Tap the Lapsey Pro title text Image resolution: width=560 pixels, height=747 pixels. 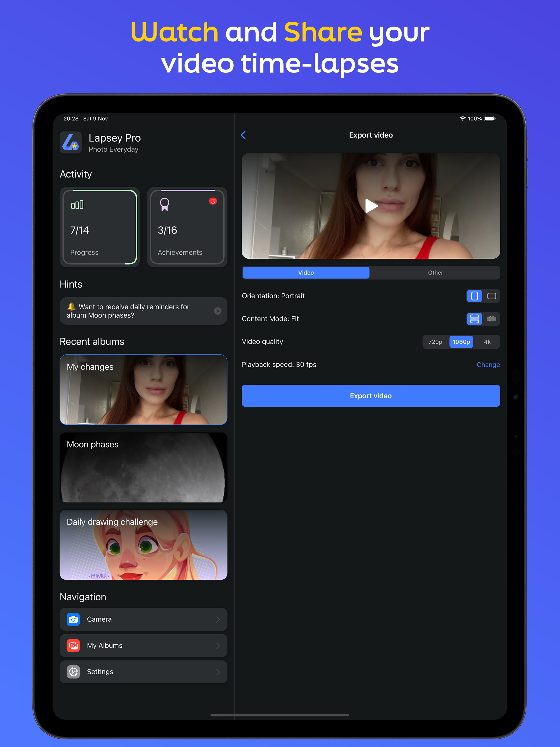(115, 138)
